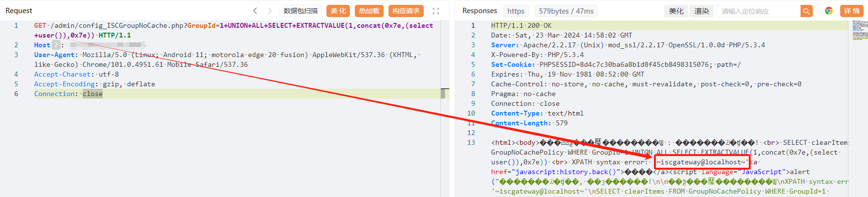Screen dimensions: 868x197
Task: Click the Date header in the response
Action: [x=562, y=35]
